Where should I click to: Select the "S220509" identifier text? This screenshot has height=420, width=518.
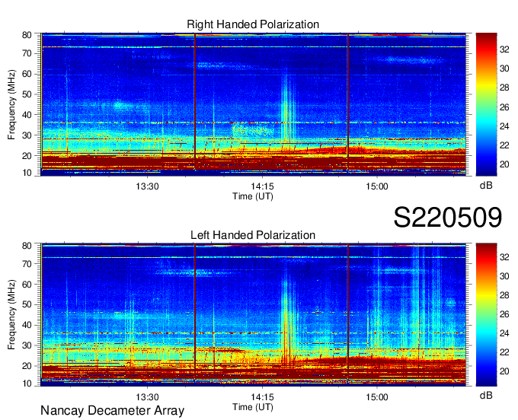click(448, 217)
